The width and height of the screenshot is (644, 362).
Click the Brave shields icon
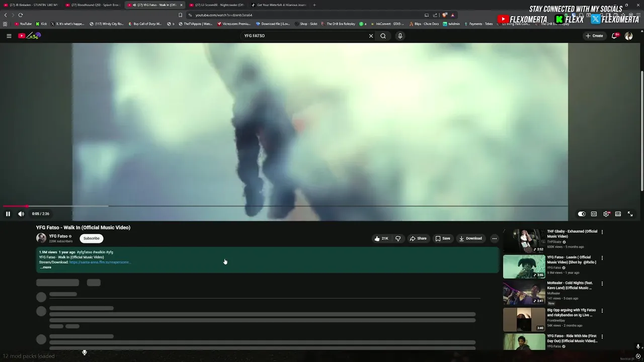coord(445,15)
